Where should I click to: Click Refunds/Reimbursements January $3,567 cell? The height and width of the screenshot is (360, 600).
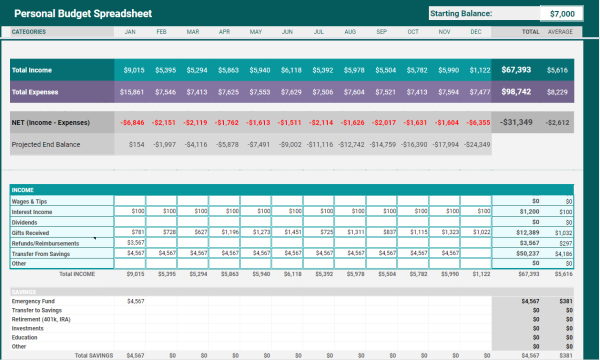click(x=130, y=243)
